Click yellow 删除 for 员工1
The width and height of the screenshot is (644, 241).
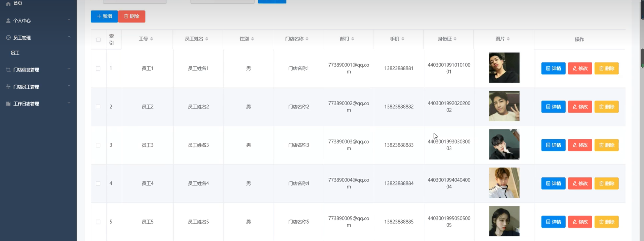607,68
